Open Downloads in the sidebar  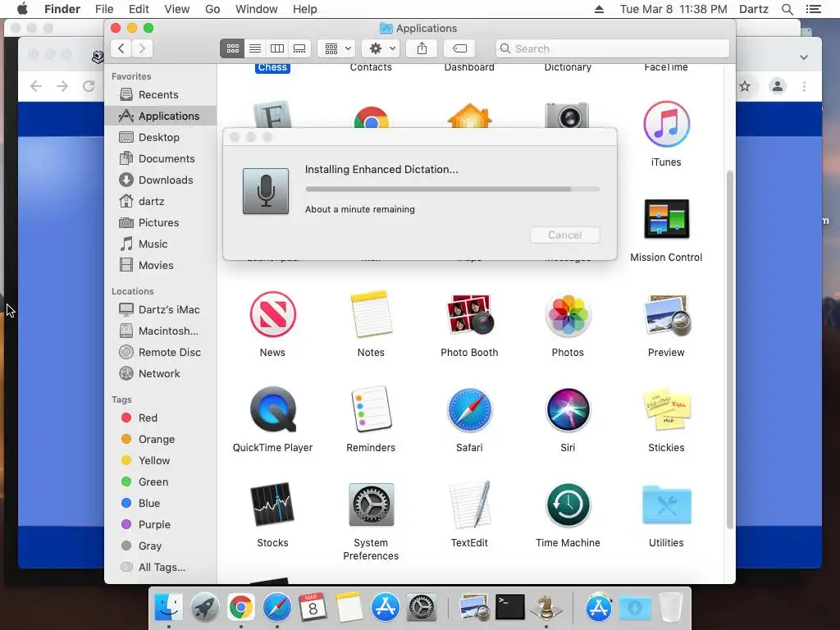161,180
